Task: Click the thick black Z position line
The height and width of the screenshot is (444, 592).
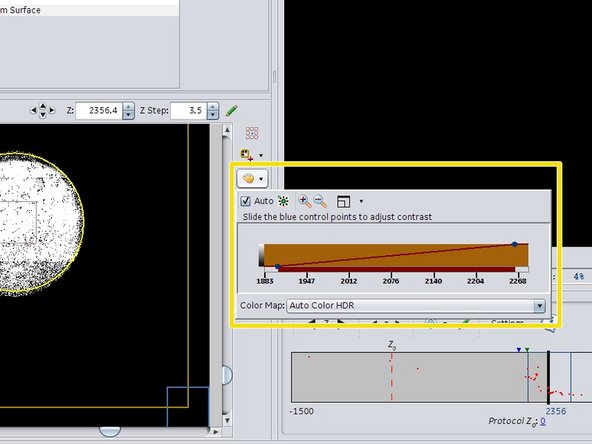Action: tap(549, 378)
